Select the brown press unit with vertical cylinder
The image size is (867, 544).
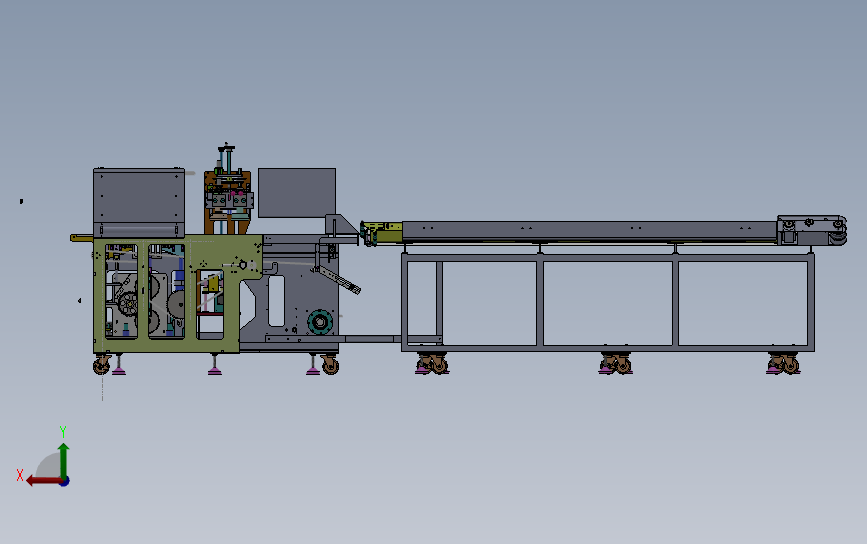click(228, 191)
